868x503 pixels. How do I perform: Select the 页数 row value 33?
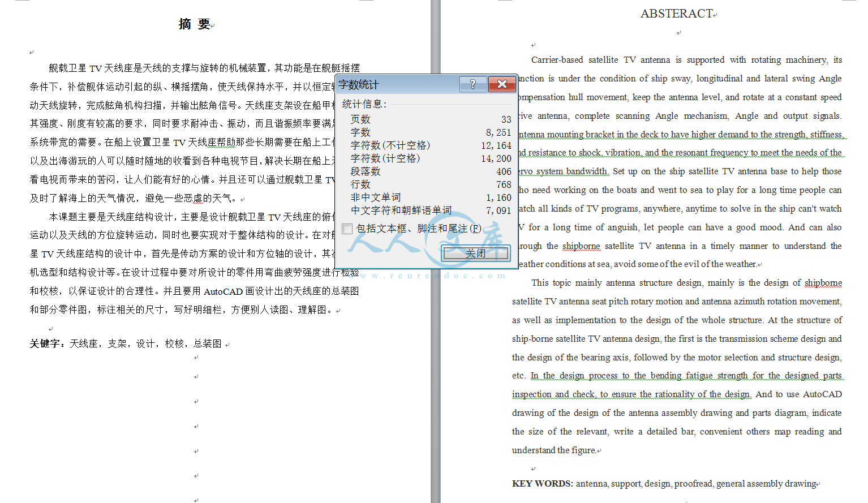point(506,119)
